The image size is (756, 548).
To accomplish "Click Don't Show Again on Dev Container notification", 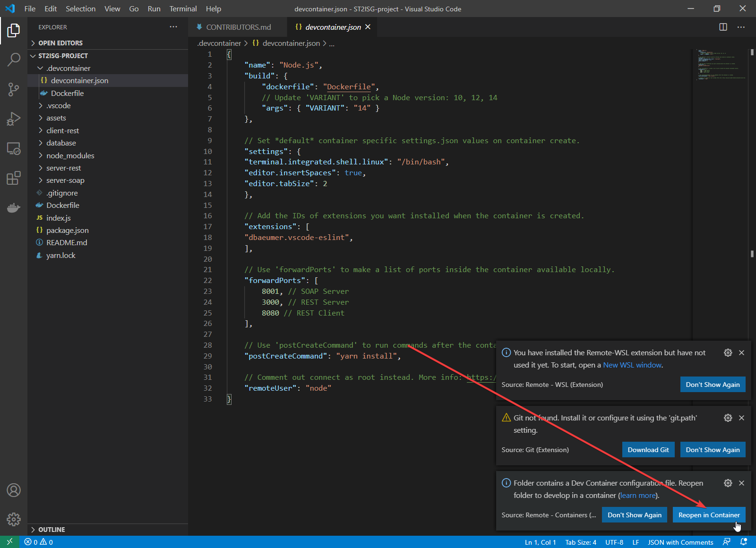I will click(635, 515).
